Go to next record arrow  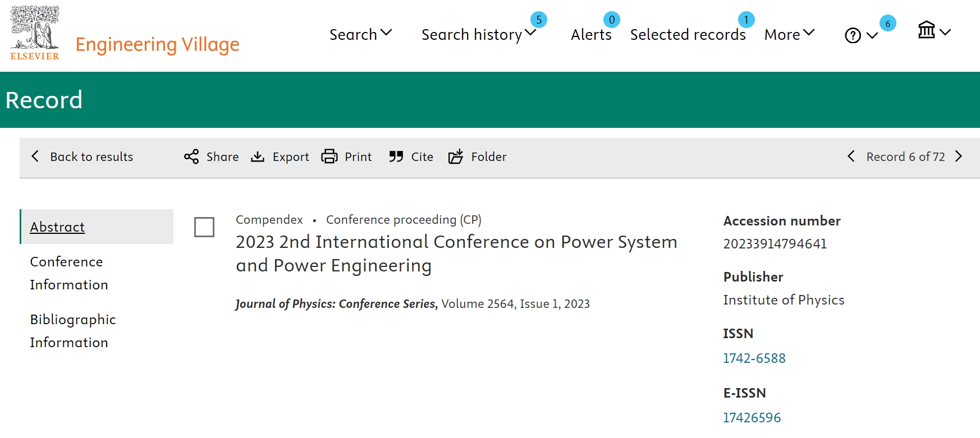click(x=959, y=156)
